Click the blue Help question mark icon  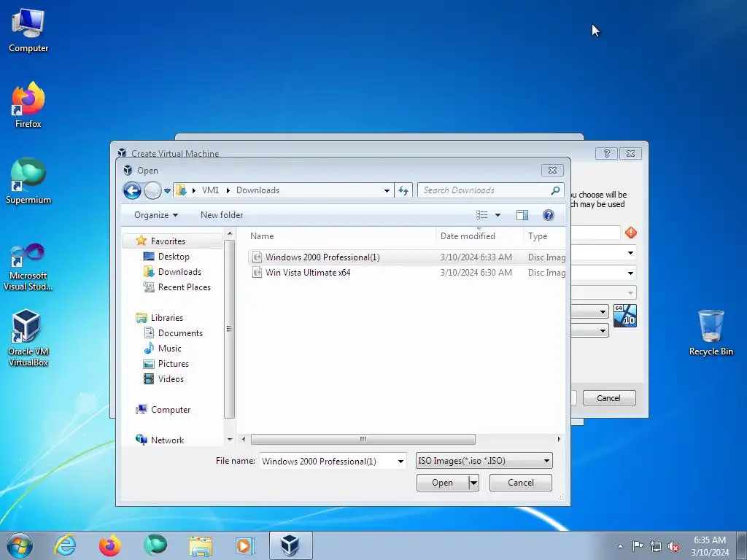(x=549, y=215)
